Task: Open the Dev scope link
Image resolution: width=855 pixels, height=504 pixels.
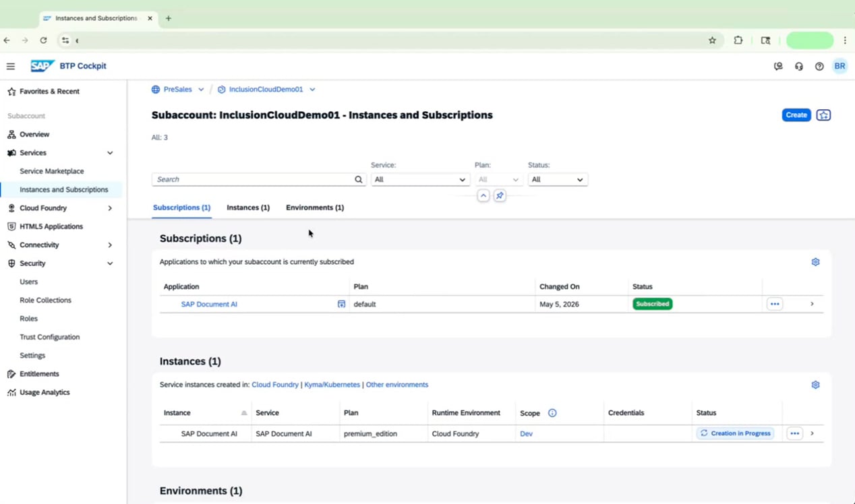Action: coord(526,434)
